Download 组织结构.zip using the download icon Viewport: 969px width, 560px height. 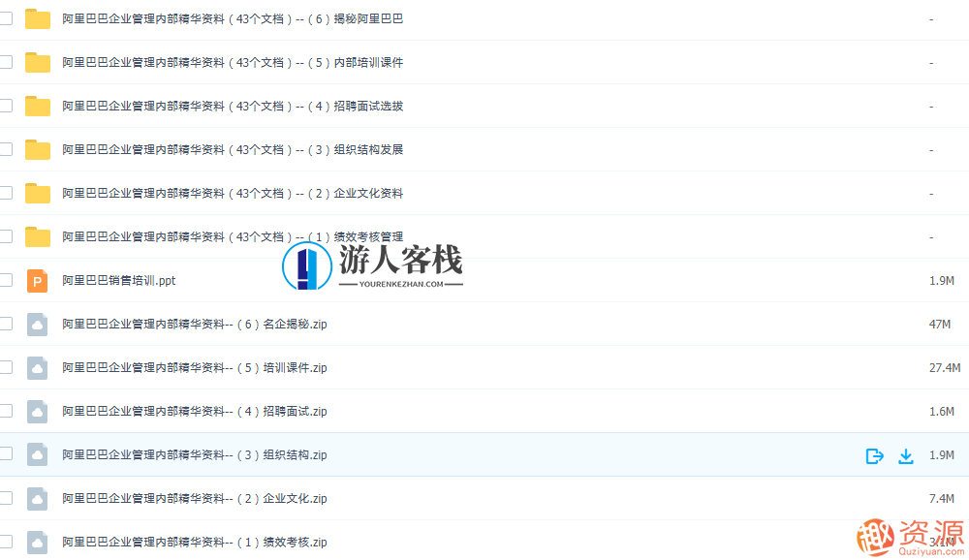coord(907,455)
